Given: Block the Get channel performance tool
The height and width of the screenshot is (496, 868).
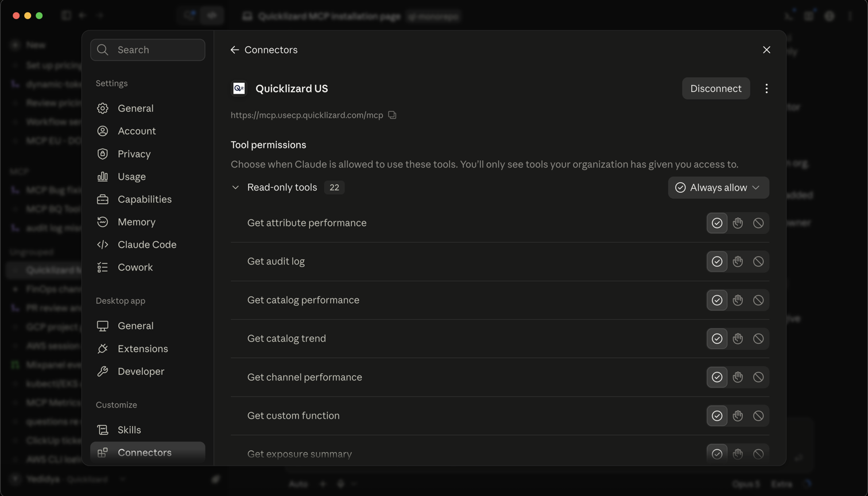Looking at the screenshot, I should click(x=758, y=377).
